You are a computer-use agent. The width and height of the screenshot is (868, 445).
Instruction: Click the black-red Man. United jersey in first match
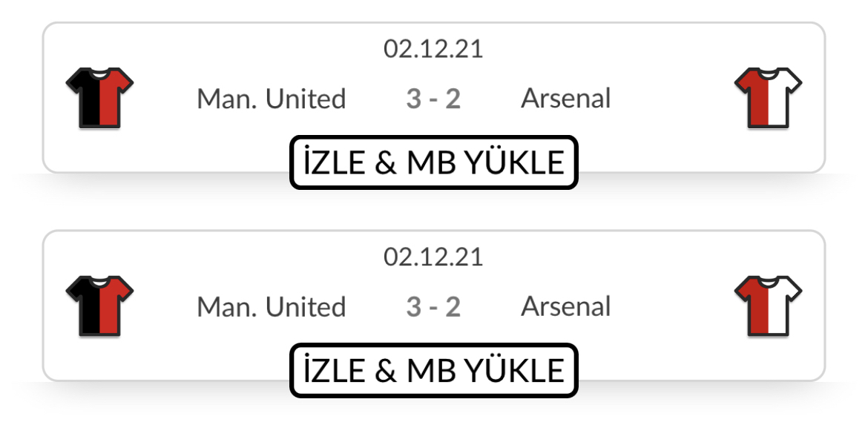tap(99, 98)
